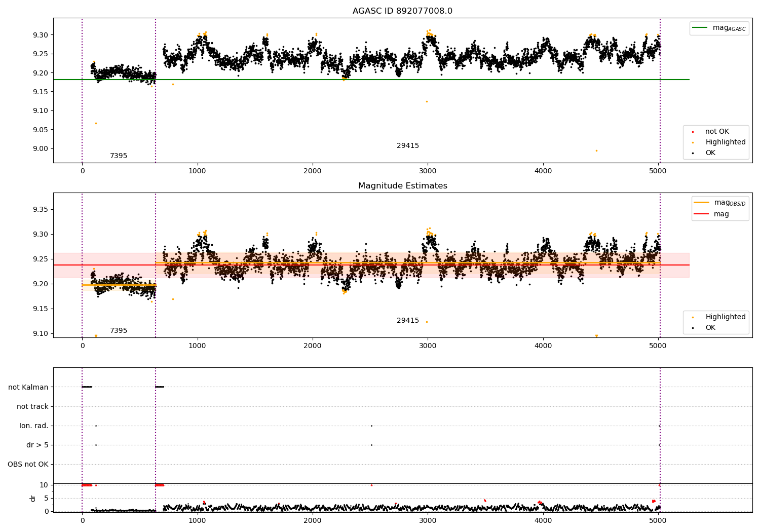Click the '9.00' y-axis tick label
The height and width of the screenshot is (532, 760).
pyautogui.click(x=40, y=149)
